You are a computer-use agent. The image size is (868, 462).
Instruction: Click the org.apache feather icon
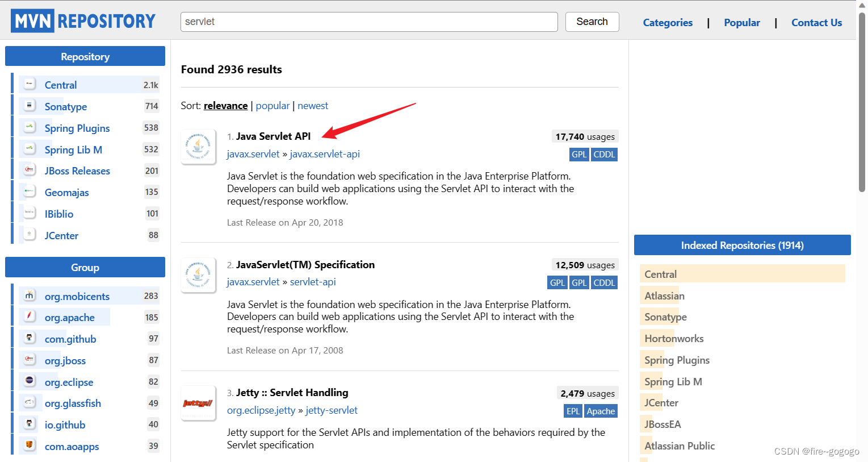coord(30,317)
